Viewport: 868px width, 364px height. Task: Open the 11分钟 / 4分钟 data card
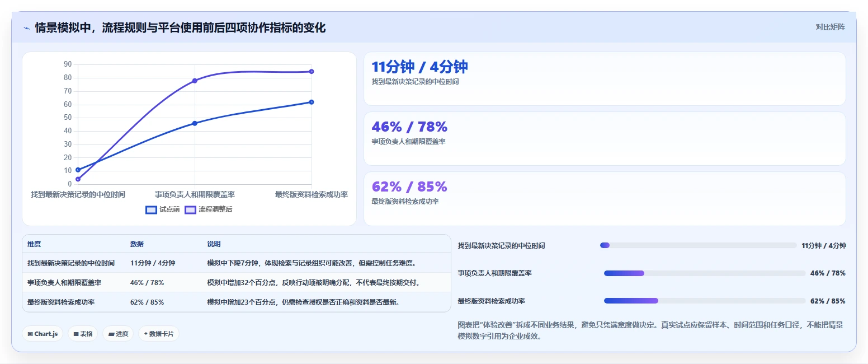(605, 79)
